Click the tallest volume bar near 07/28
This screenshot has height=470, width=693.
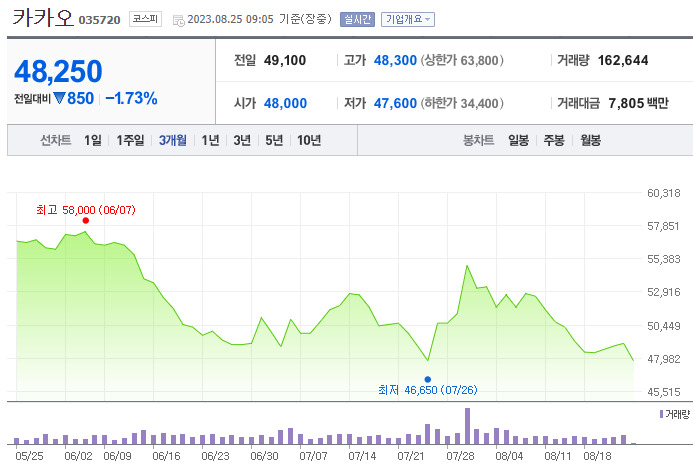click(467, 426)
